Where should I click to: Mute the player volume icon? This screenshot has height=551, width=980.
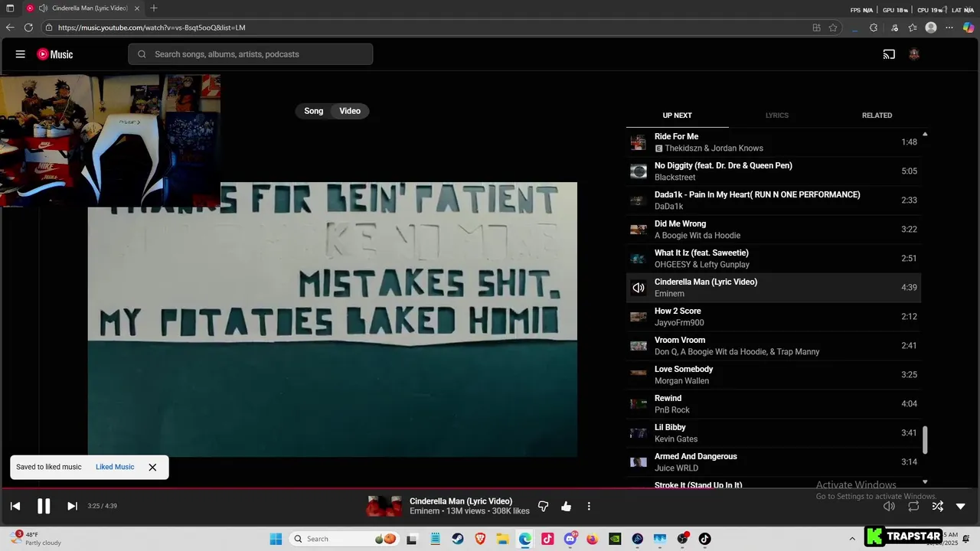[x=889, y=506]
